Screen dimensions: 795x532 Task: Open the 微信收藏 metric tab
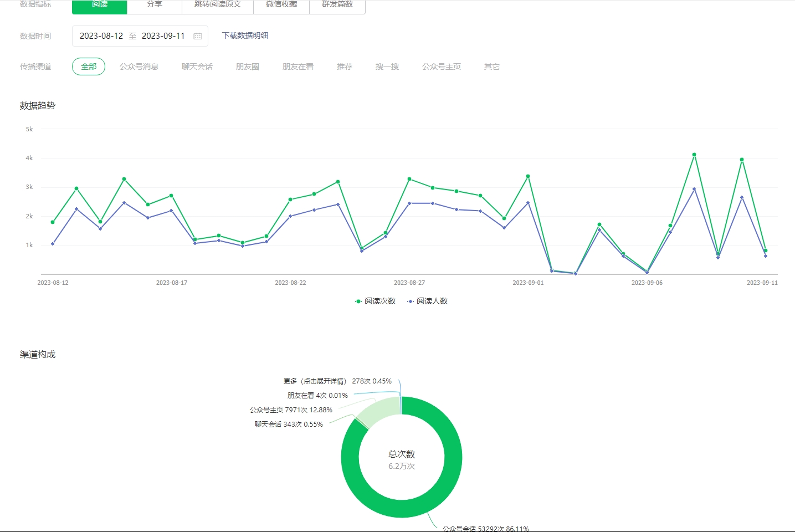click(281, 5)
